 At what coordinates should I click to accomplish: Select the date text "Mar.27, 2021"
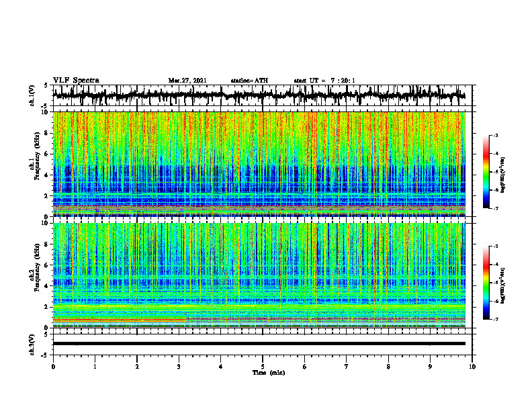click(187, 81)
